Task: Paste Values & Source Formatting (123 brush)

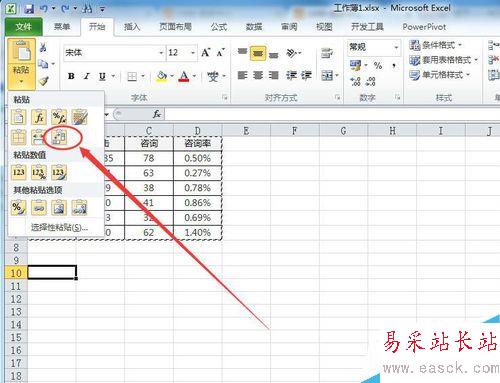Action: click(x=59, y=172)
